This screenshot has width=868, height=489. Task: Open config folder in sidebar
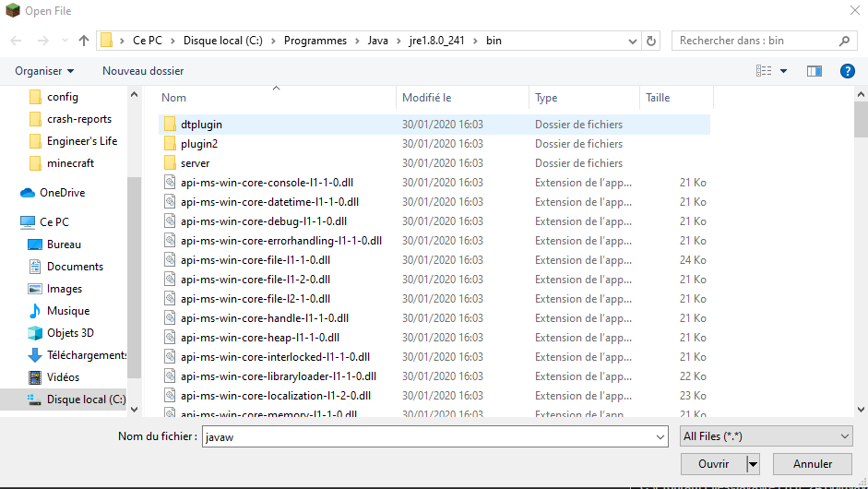62,97
